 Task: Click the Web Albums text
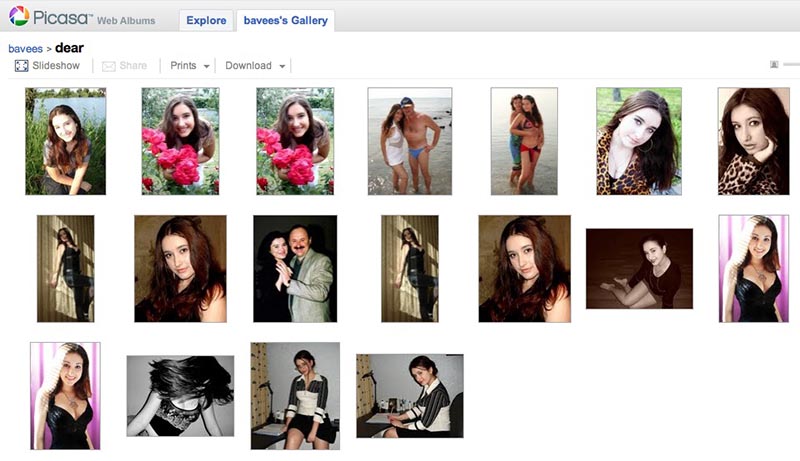click(x=126, y=21)
